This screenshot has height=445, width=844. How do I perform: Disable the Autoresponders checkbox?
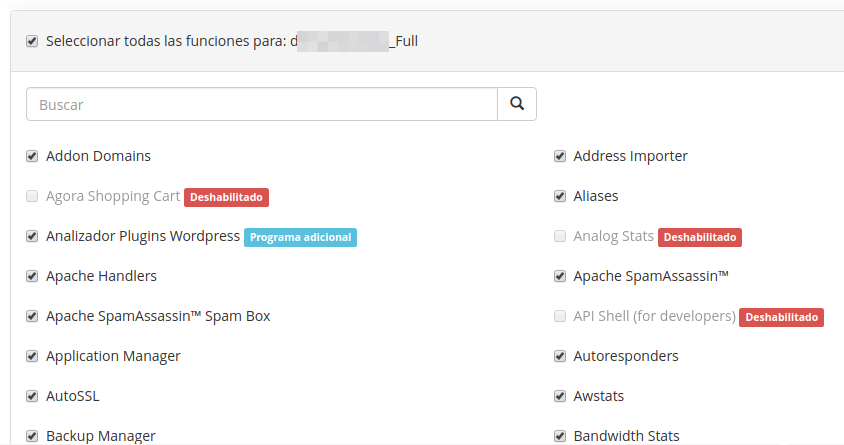click(560, 356)
